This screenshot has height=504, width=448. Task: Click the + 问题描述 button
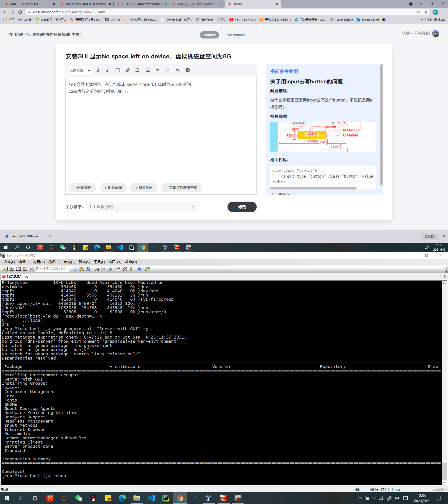(82, 187)
